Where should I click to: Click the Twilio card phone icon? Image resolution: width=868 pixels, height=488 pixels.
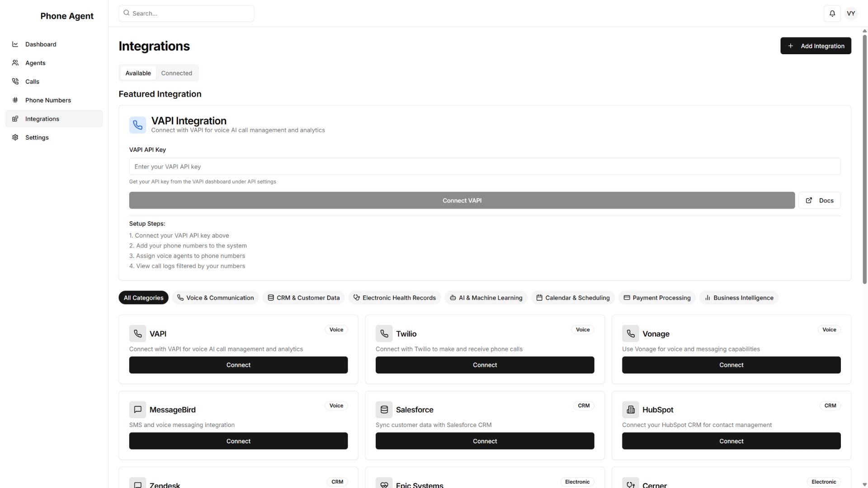tap(384, 333)
